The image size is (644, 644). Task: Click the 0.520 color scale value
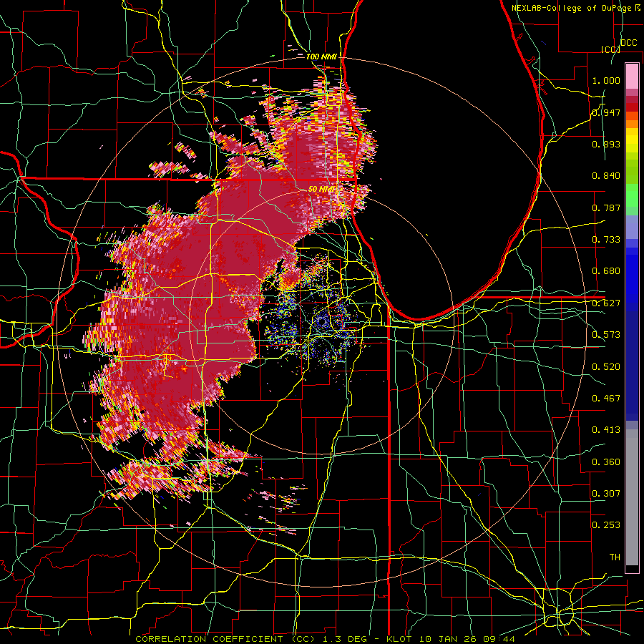point(606,366)
